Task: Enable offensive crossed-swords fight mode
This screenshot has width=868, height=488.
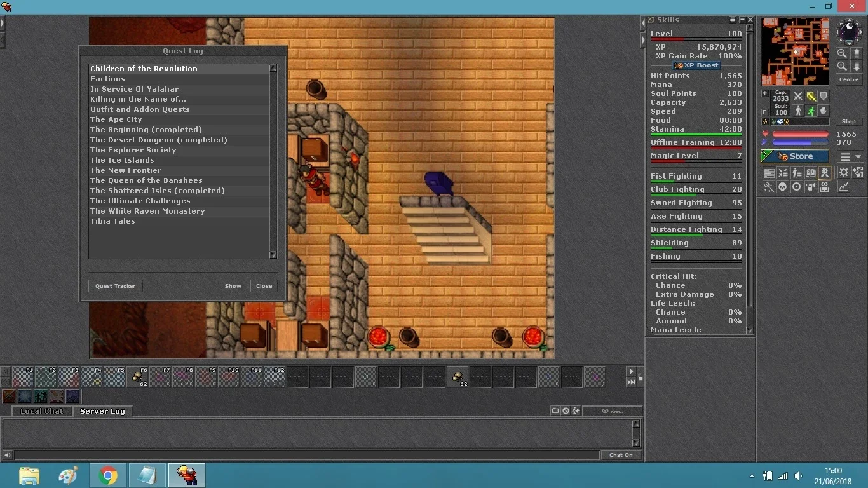Action: [798, 97]
